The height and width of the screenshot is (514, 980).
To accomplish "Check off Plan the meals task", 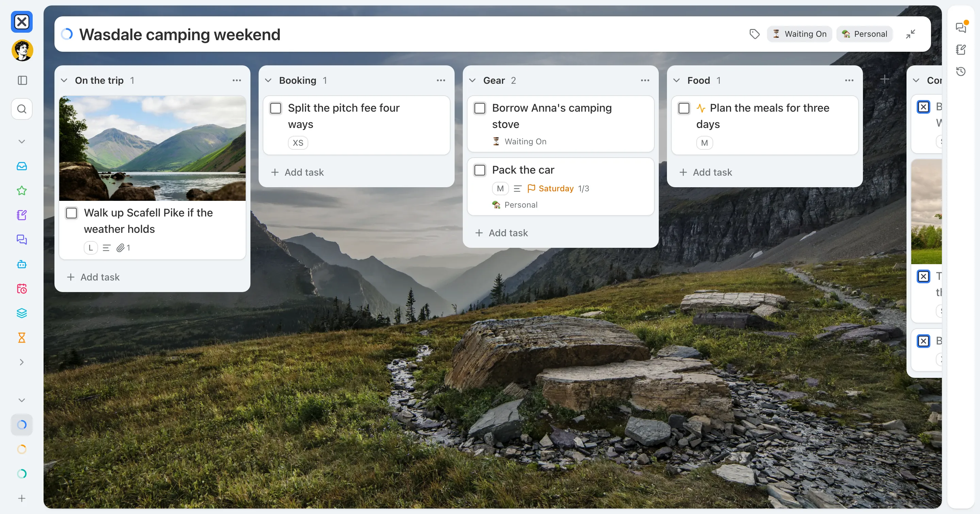I will (x=684, y=108).
